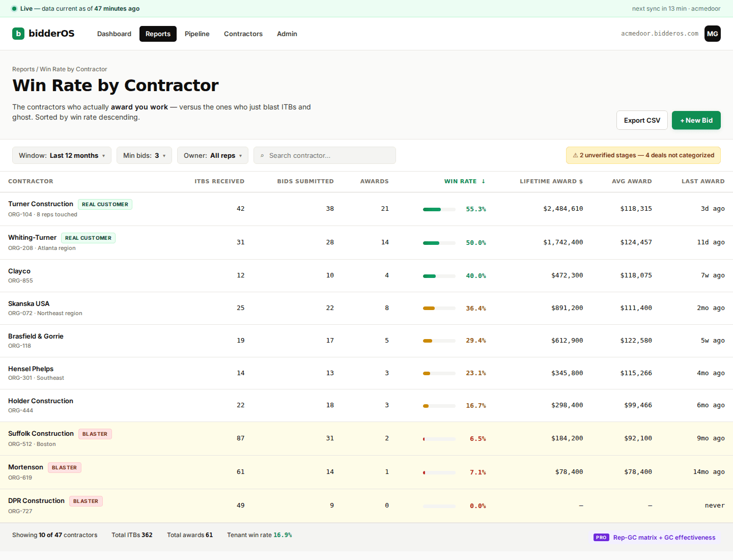Click the New Bid button
The width and height of the screenshot is (733, 560).
click(696, 120)
